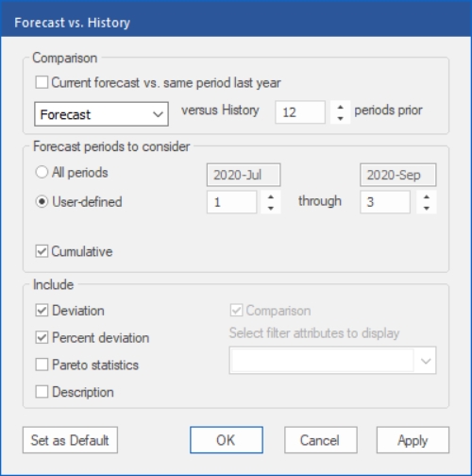Viewport: 472px width, 476px height.
Task: Increase the periods prior spinner value
Action: pos(340,107)
